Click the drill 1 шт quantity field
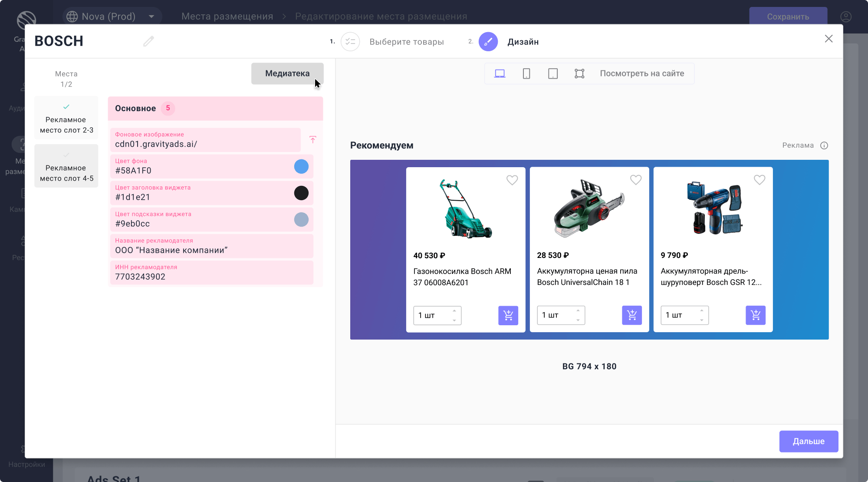The width and height of the screenshot is (868, 482). 684,315
